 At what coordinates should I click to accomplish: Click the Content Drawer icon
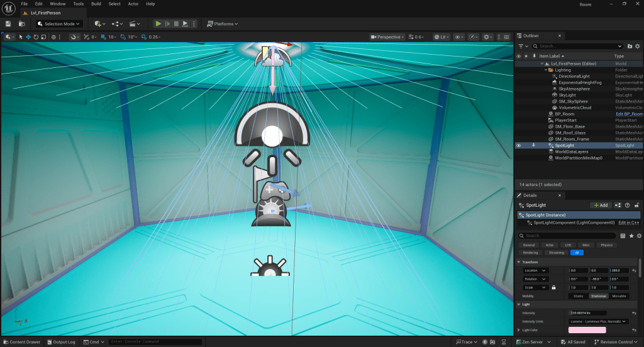coord(5,342)
